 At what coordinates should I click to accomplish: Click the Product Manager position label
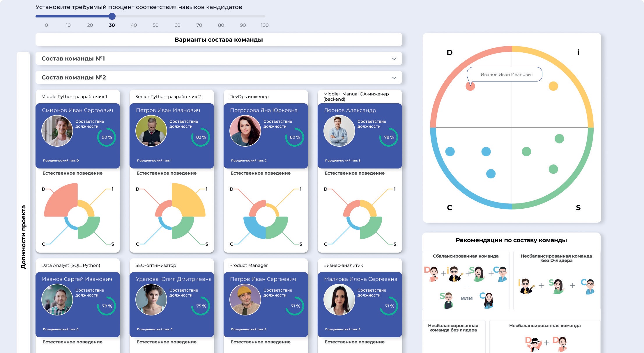249,265
